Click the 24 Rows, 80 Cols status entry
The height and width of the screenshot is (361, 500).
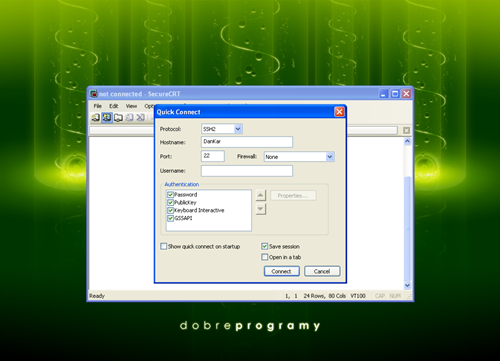(324, 296)
